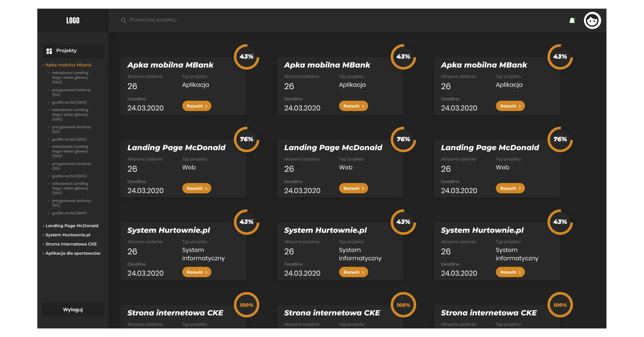The image size is (644, 337).
Task: Click 100% progress ring on first Strona CKE card
Action: (x=246, y=305)
